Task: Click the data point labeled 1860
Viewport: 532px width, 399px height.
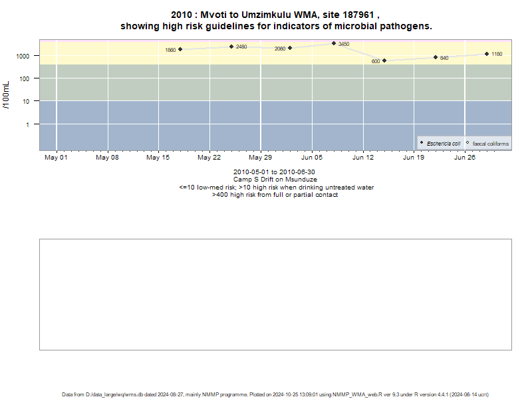Action: (180, 49)
